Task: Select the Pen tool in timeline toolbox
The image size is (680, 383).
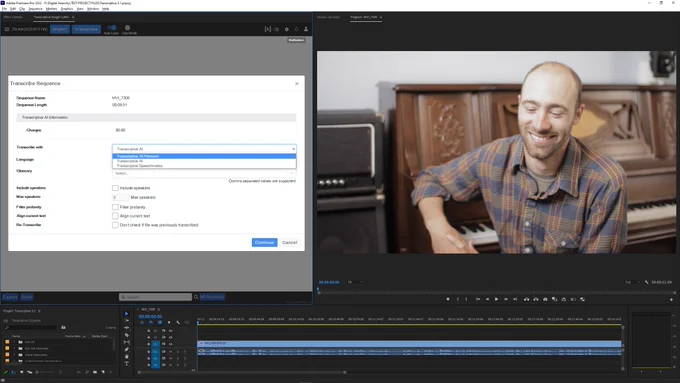Action: tap(127, 349)
